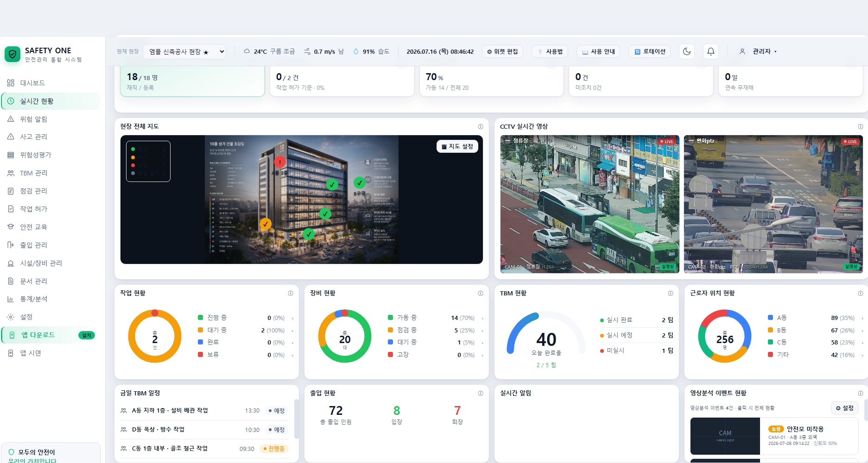Expand 점검 중 row chevron
Screen dimensions: 868x463
[482, 331]
